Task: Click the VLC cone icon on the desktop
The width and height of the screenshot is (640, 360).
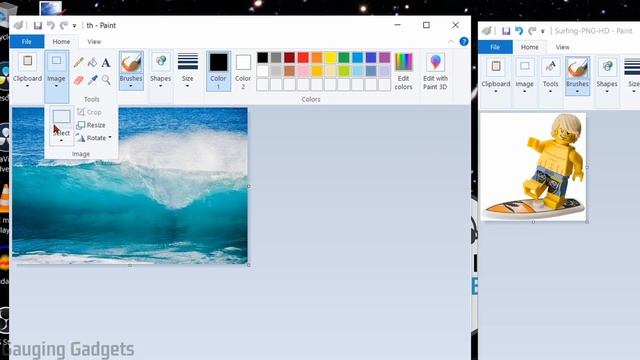Action: click(4, 199)
